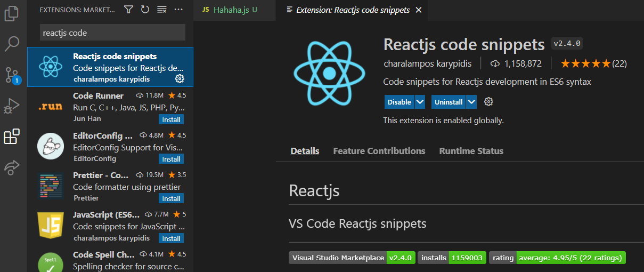Click the Code Runner .run icon
Image resolution: width=644 pixels, height=272 pixels.
click(51, 107)
